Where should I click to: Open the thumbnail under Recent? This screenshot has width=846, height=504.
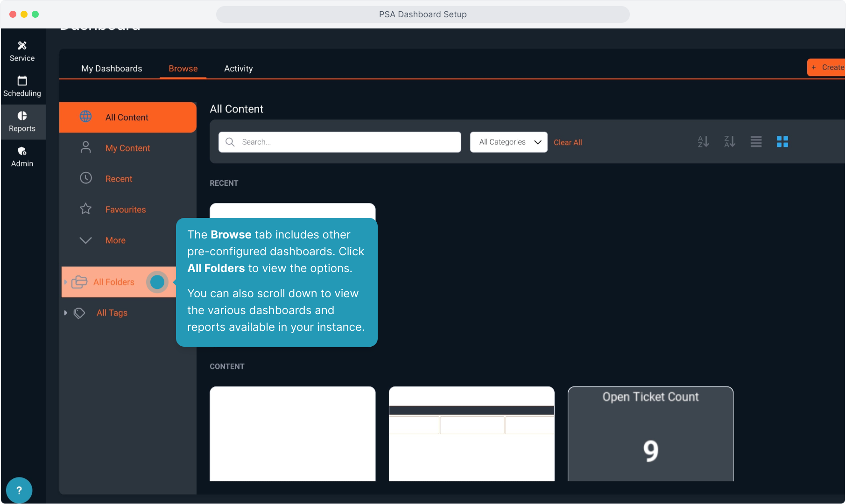(293, 210)
